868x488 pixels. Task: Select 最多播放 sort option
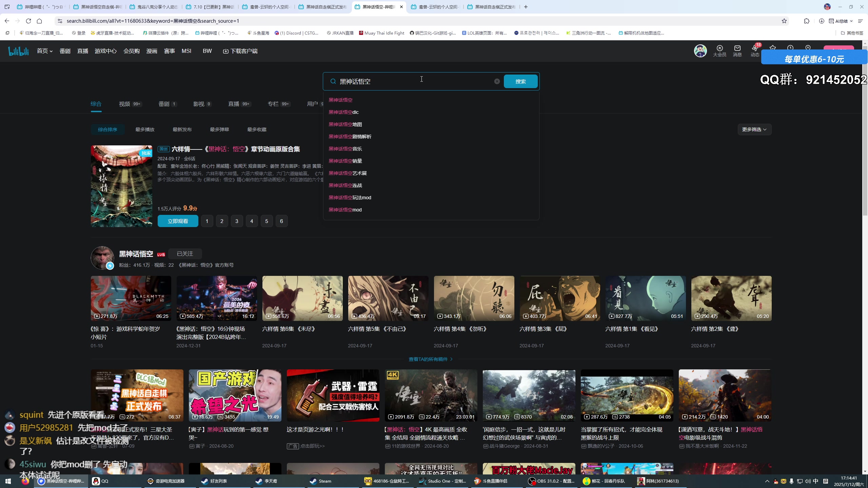145,129
